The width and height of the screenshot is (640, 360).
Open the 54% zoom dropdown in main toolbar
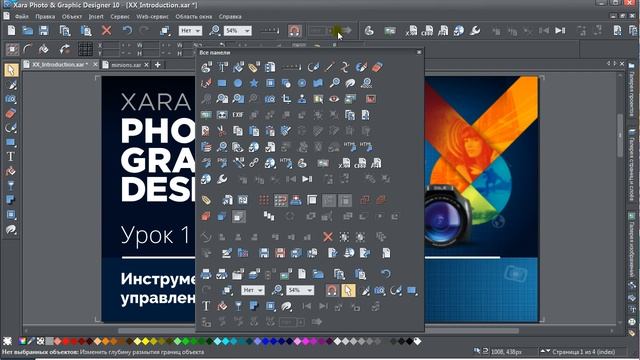[x=238, y=31]
